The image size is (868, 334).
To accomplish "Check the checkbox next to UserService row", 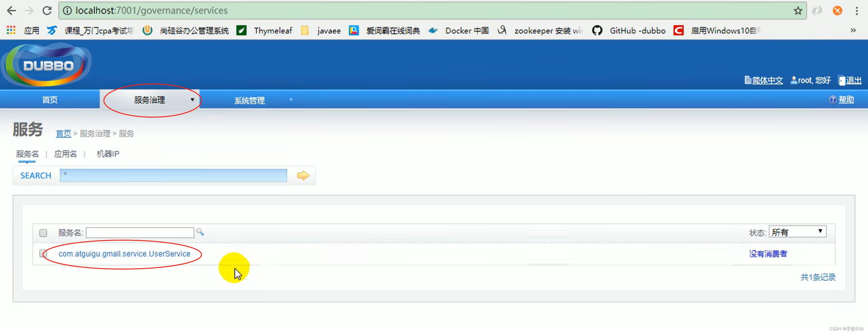I will tap(43, 254).
